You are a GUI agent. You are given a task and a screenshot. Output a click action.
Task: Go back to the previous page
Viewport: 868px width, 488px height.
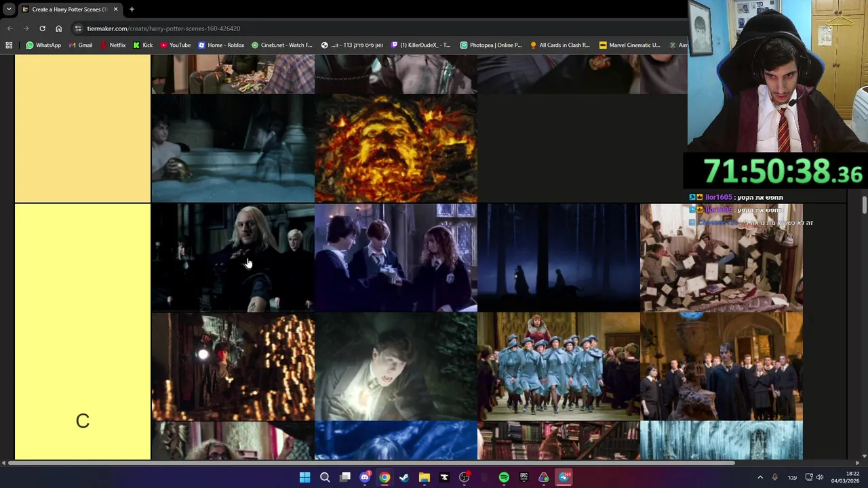pos(9,28)
